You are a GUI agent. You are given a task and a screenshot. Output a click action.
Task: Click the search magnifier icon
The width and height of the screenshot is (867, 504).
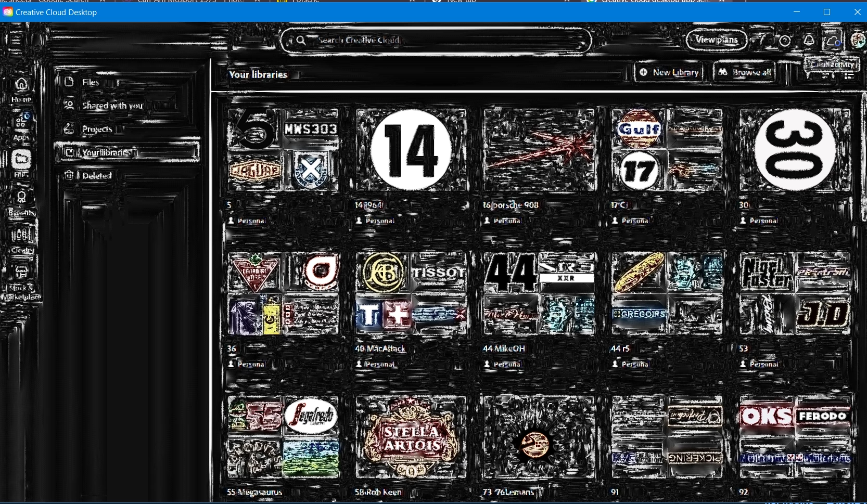[301, 40]
